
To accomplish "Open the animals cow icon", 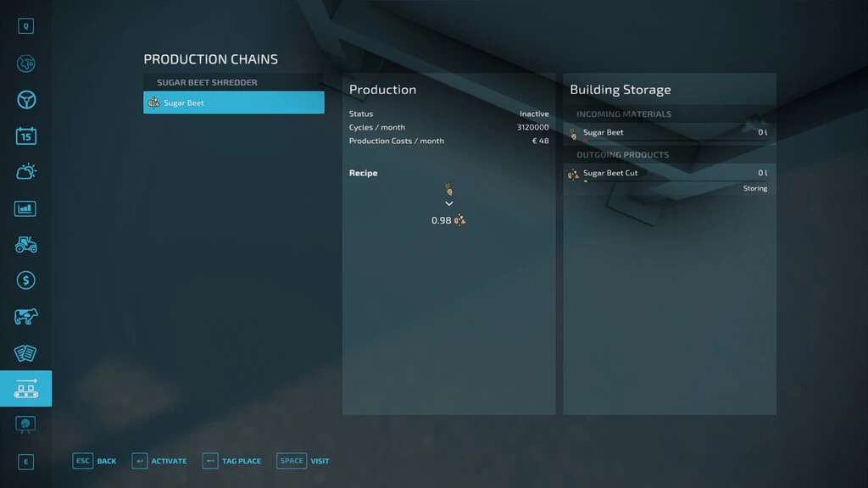I will 25,317.
